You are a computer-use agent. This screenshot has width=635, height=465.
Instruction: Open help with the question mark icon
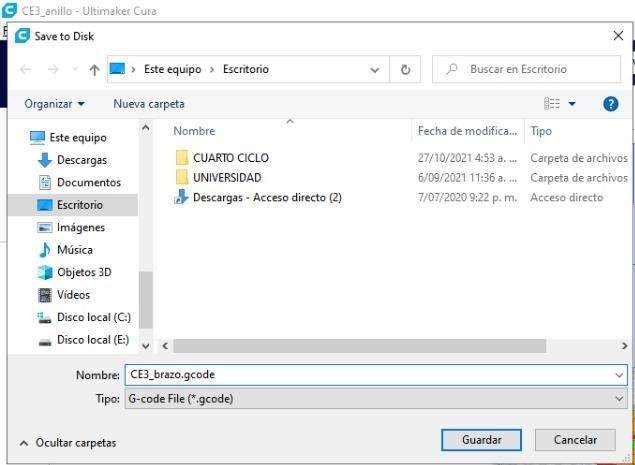tap(611, 104)
